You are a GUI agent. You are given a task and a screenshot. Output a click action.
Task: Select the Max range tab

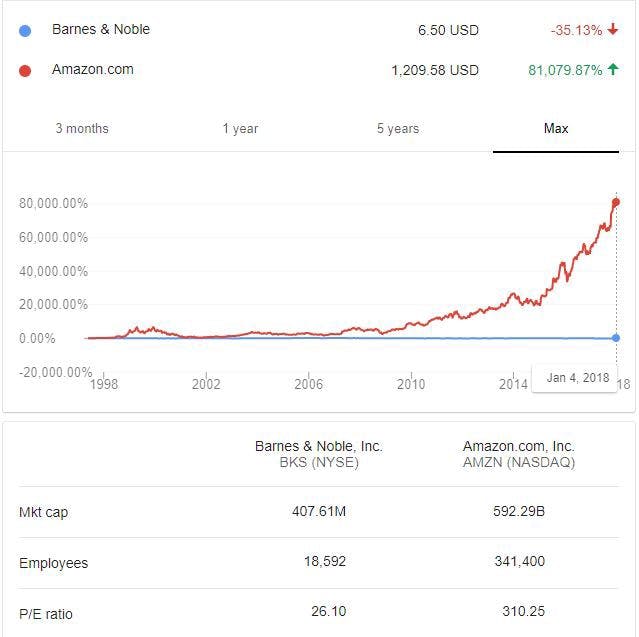tap(556, 129)
